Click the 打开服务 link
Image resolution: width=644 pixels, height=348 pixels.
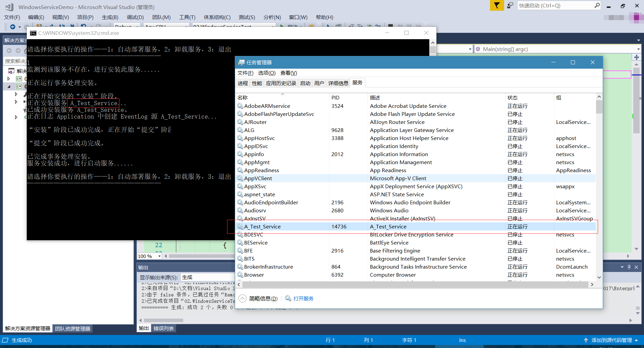pyautogui.click(x=303, y=298)
